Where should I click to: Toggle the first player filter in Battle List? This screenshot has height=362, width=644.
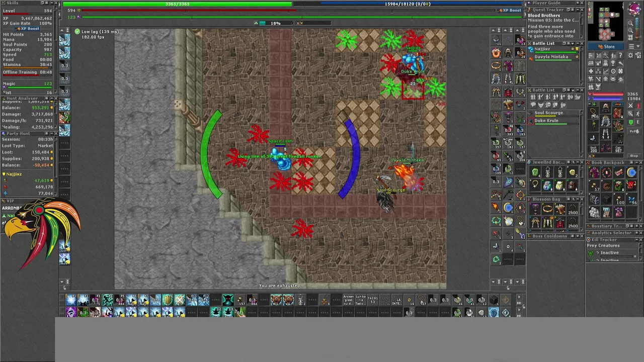tap(533, 97)
